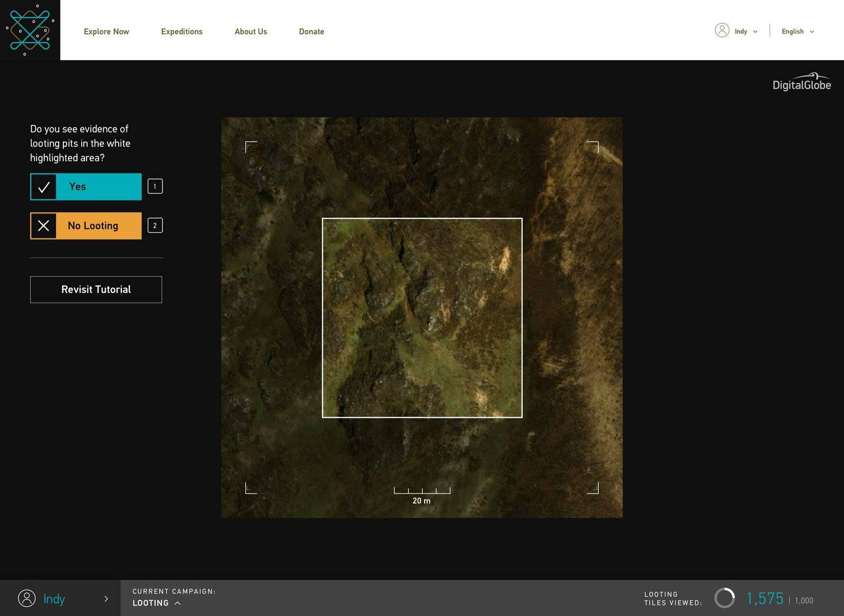844x616 pixels.
Task: Select the checkmark icon on Yes answer
Action: [x=43, y=186]
